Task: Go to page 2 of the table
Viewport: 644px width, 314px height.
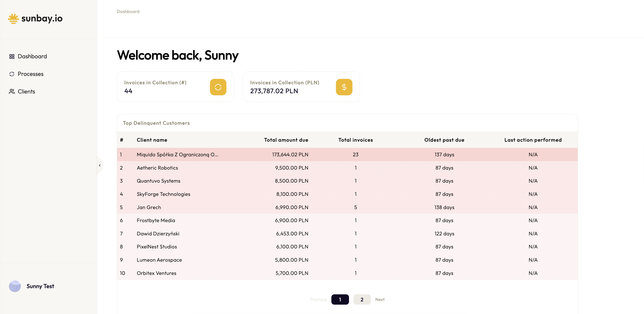Action: coord(362,300)
